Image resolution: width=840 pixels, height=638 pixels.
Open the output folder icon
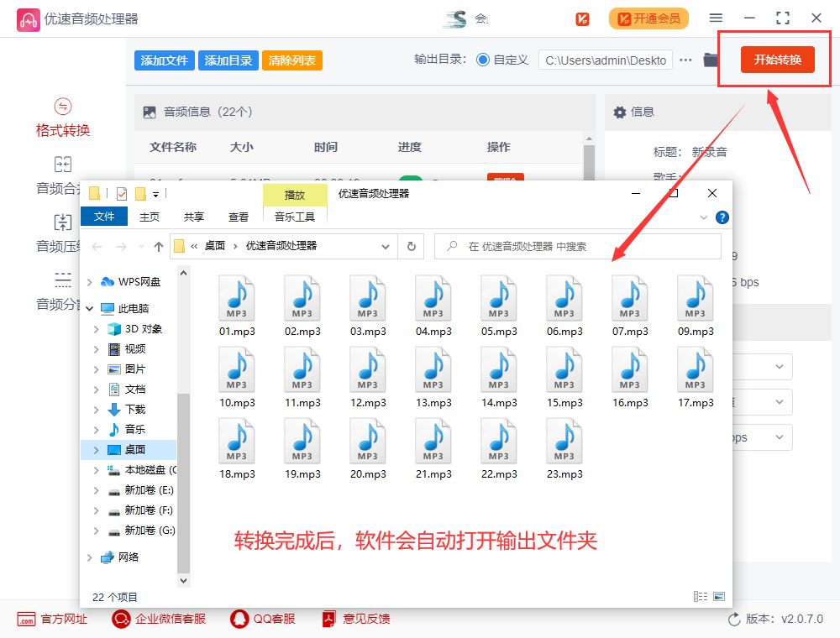711,60
